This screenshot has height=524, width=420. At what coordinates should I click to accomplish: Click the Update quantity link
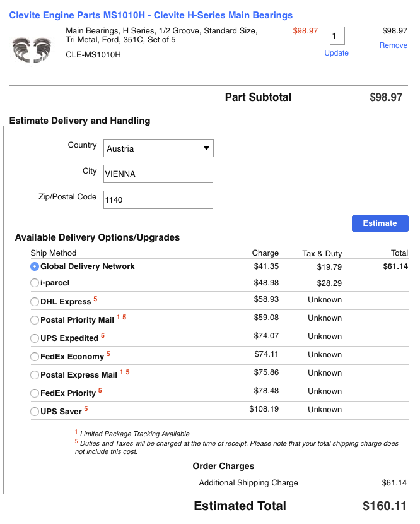coord(336,53)
